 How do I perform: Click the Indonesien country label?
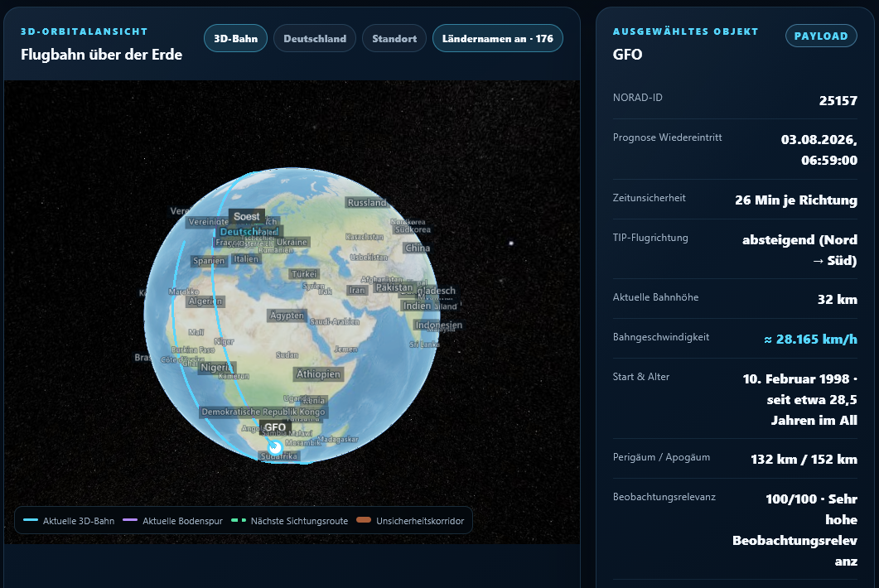click(438, 325)
